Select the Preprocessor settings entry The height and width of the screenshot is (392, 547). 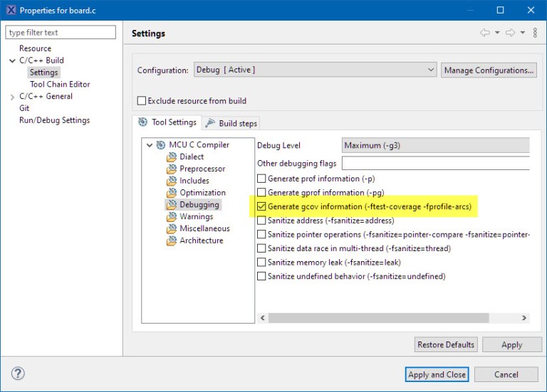[x=202, y=169]
